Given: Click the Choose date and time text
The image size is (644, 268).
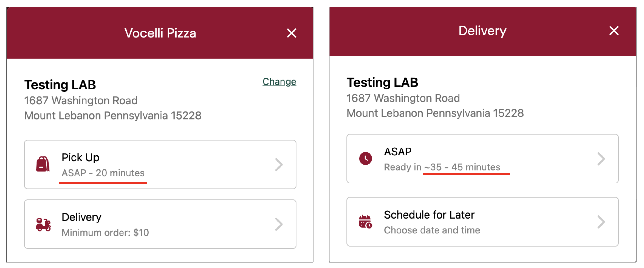Looking at the screenshot, I should 432,230.
